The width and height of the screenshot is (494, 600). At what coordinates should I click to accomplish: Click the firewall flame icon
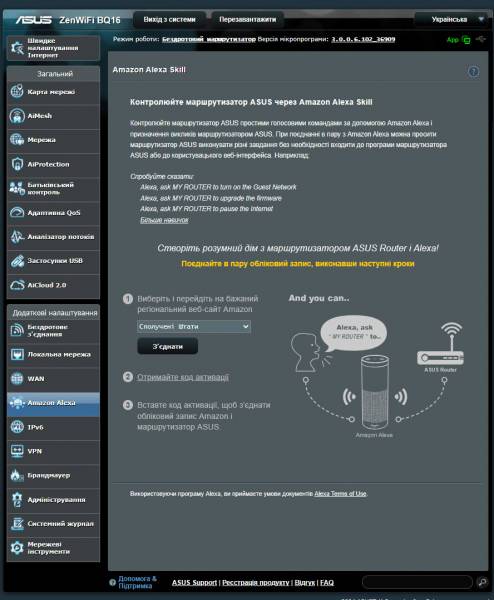tap(17, 475)
